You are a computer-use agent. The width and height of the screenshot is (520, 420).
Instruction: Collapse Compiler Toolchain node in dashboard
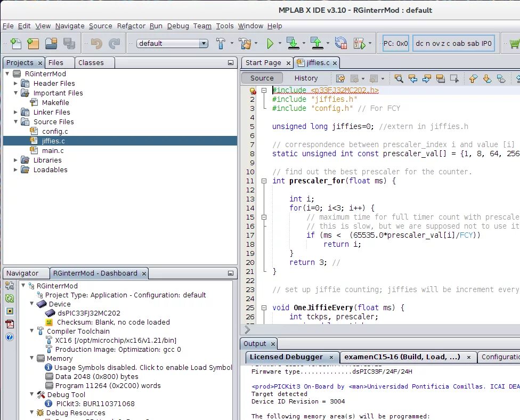(32, 331)
